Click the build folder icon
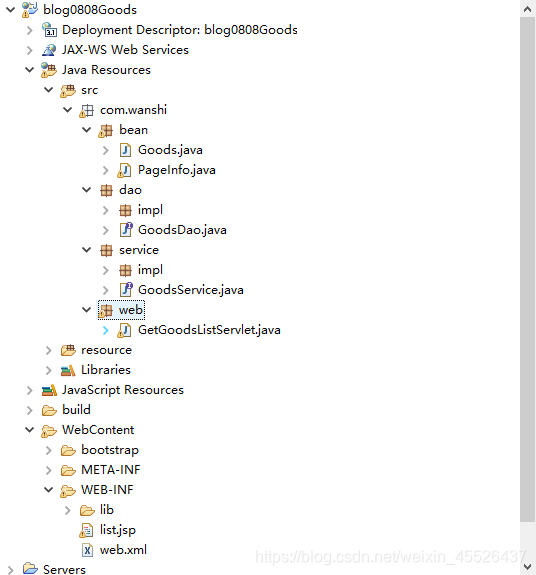Screen dimensions: 536x575 49,410
